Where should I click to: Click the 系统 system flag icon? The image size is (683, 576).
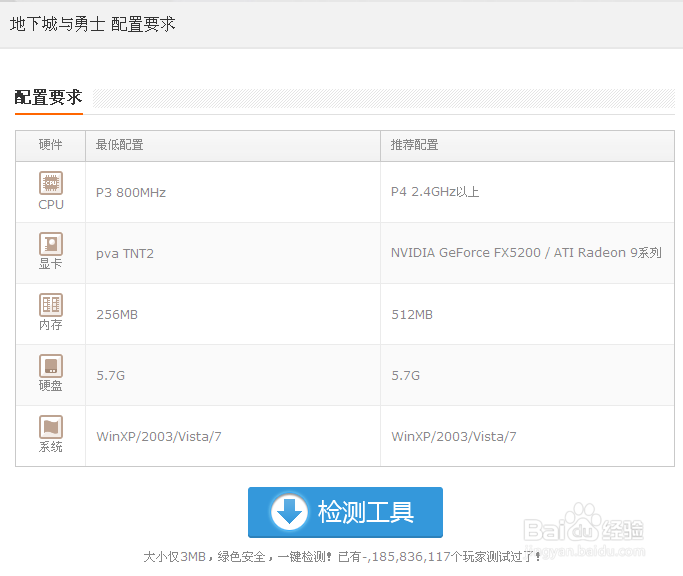click(x=51, y=427)
